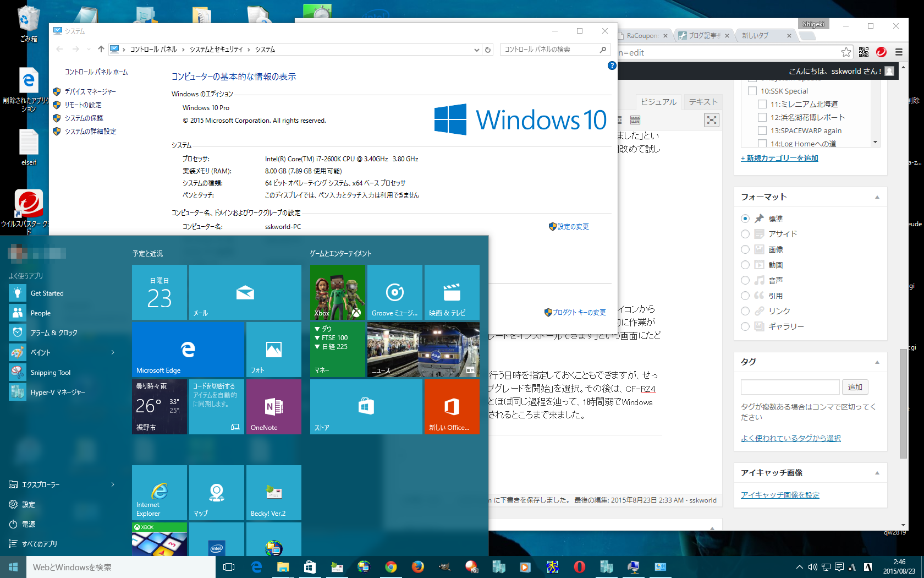924x578 pixels.
Task: Launch the Microsoft Edge tile
Action: [x=188, y=350]
